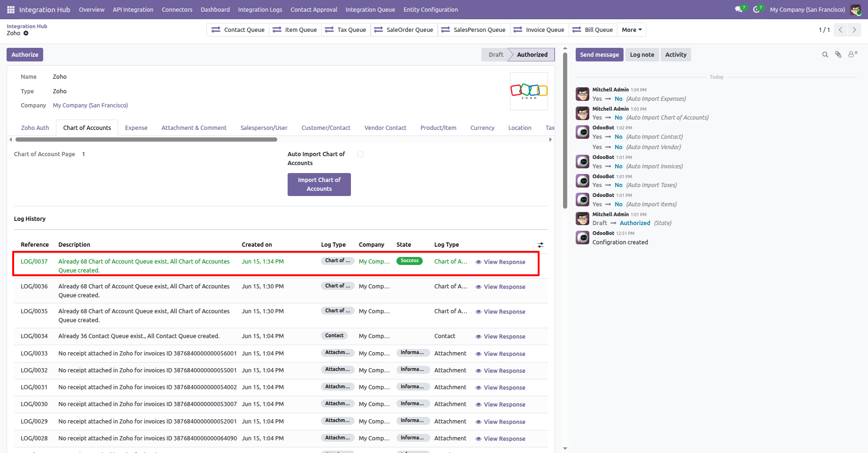Open the SalesPerson Queue smart button
Screen dimensions: 868x453
click(x=474, y=30)
